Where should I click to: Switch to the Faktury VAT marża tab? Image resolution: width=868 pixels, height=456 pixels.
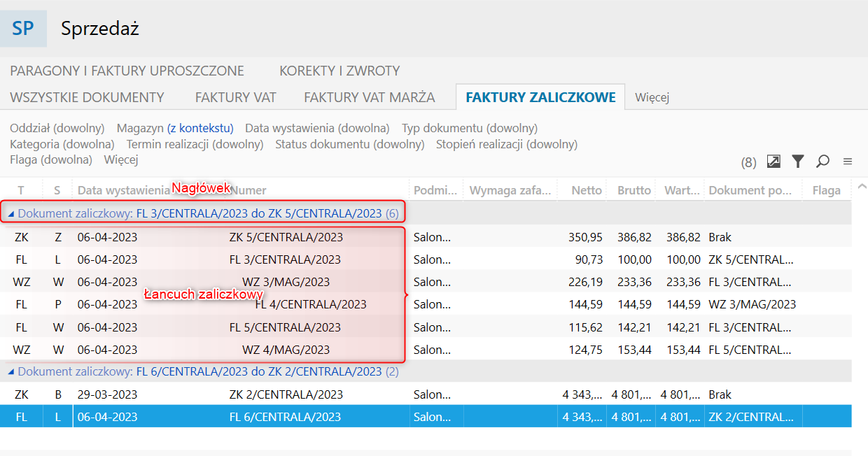point(370,97)
